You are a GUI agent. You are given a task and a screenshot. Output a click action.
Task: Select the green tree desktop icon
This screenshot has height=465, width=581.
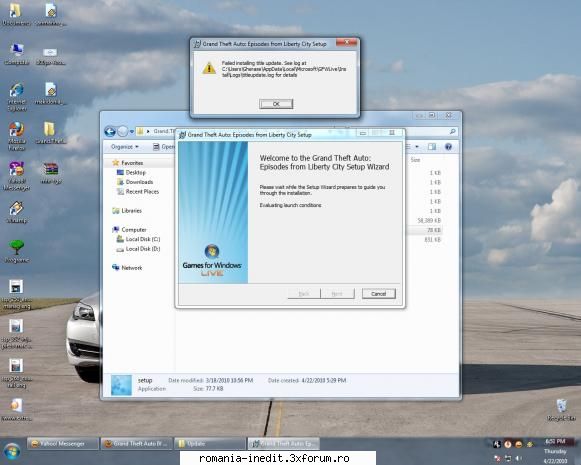click(17, 251)
